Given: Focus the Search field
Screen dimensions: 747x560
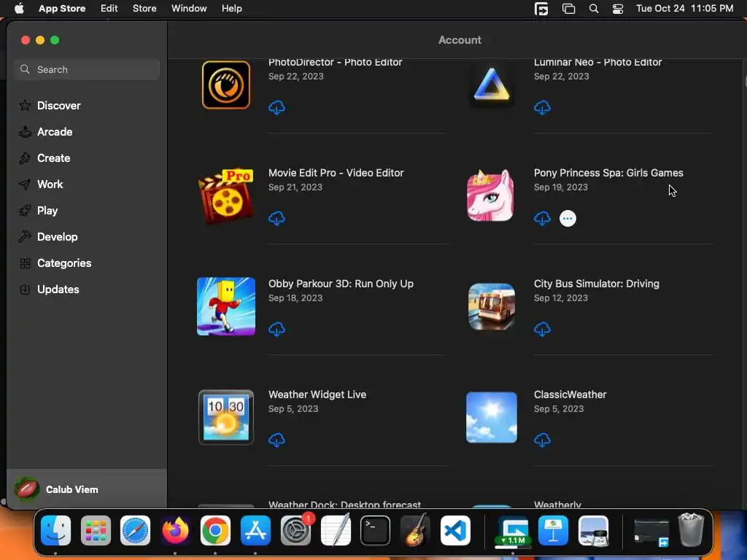Looking at the screenshot, I should 87,69.
